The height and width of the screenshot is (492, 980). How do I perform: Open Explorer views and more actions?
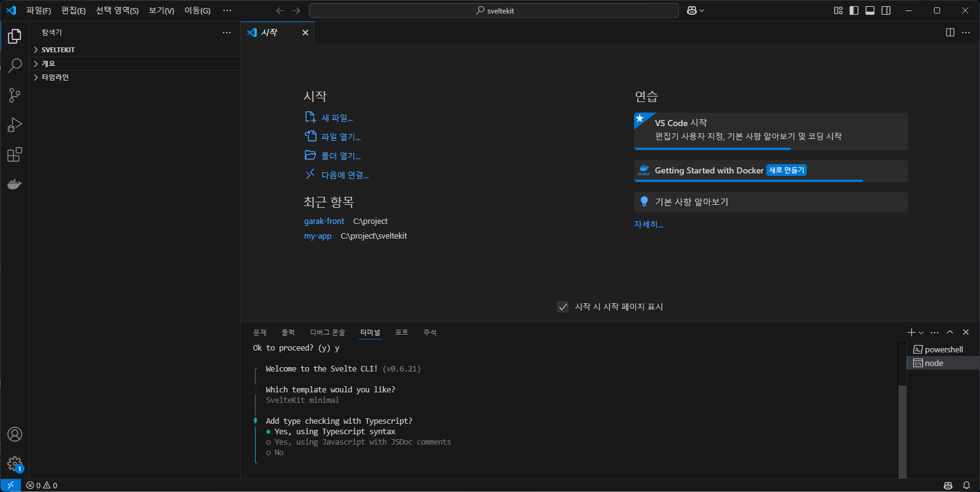(x=227, y=33)
